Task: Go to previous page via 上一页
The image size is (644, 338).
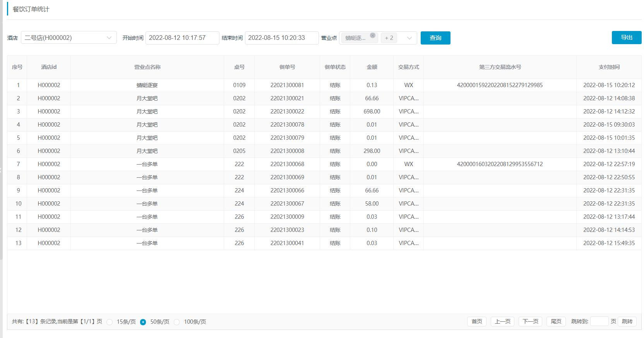Action: pyautogui.click(x=502, y=321)
